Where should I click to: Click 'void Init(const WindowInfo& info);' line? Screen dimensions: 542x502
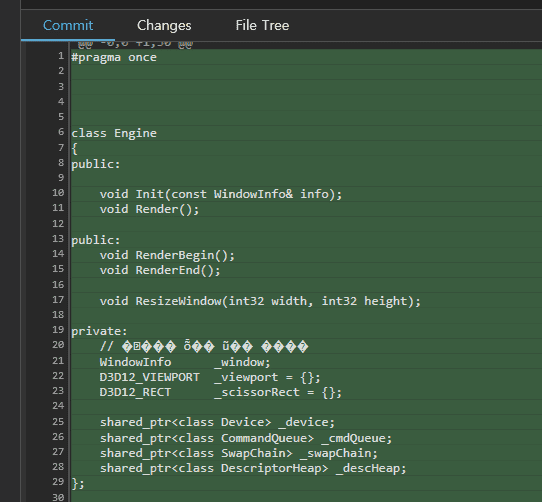coord(221,194)
